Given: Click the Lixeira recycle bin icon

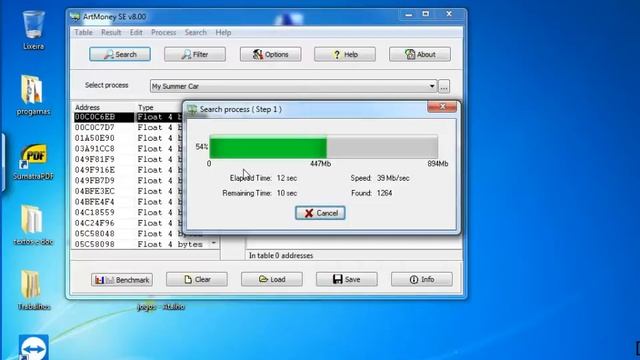Looking at the screenshot, I should click(x=33, y=30).
